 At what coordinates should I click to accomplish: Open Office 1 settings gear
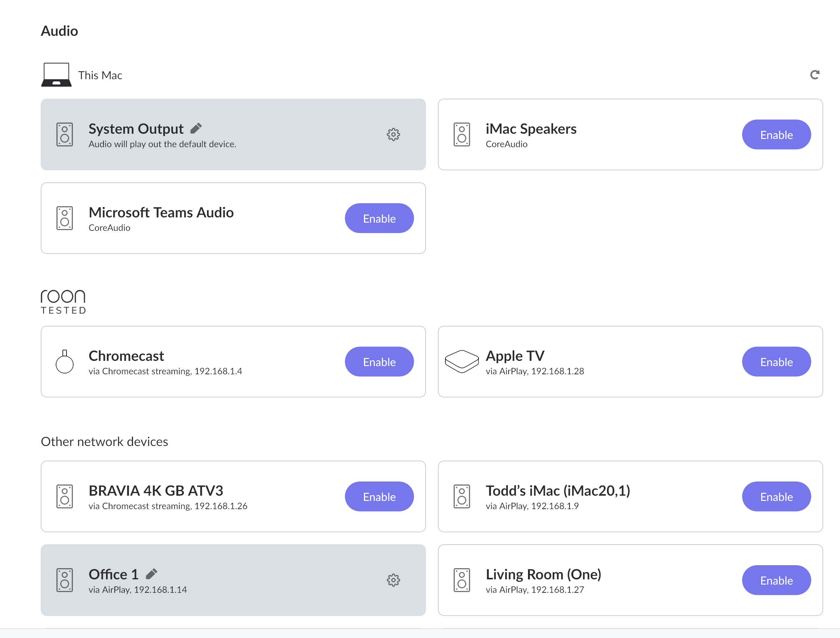393,580
